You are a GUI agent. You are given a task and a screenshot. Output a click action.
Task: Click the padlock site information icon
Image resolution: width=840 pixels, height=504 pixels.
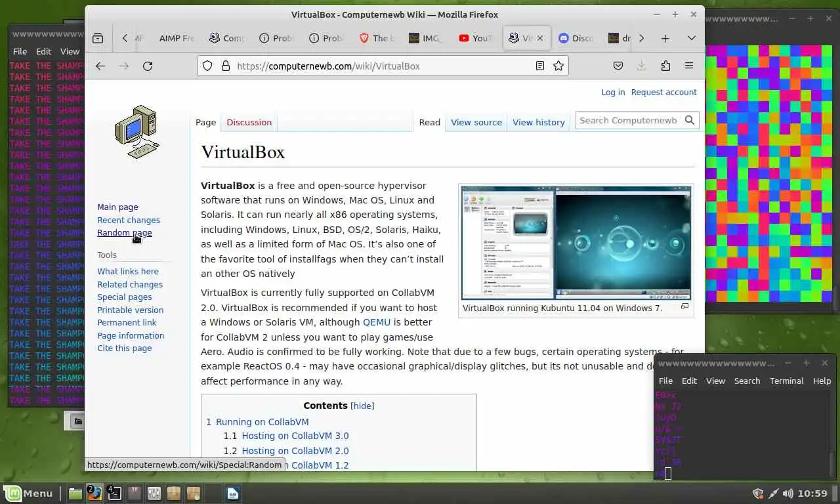click(225, 66)
